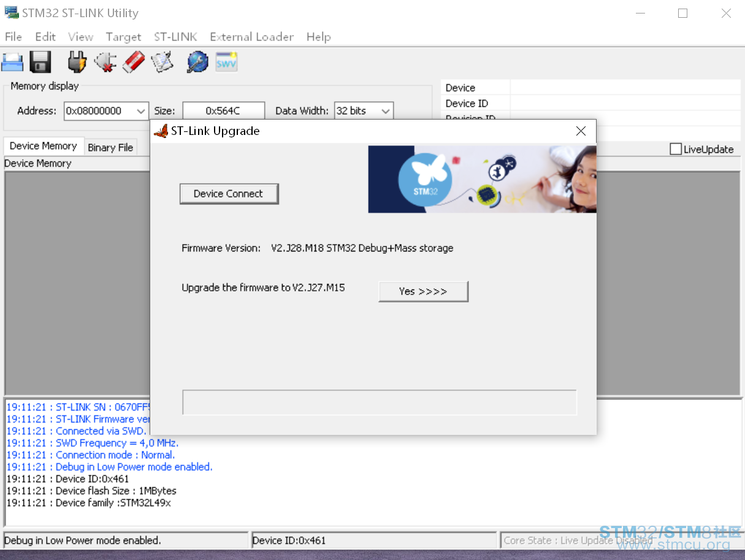Expand the Data Width dropdown
Screen dimensions: 745x560
(x=386, y=111)
